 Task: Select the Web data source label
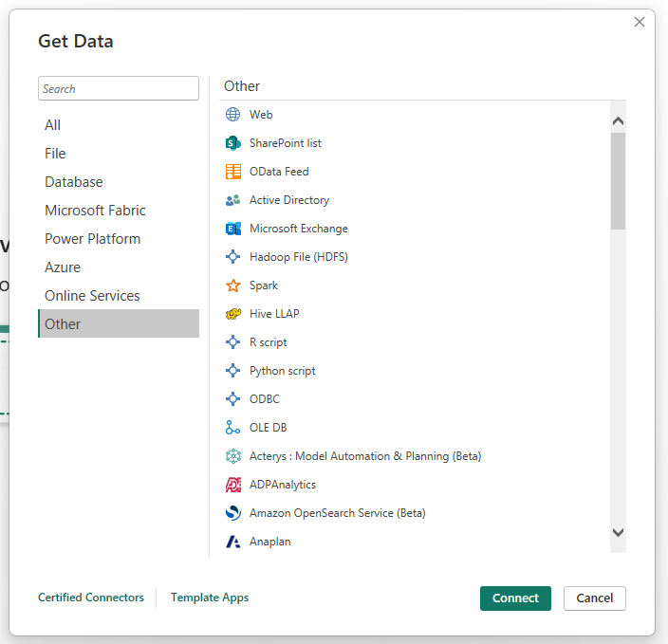tap(261, 115)
